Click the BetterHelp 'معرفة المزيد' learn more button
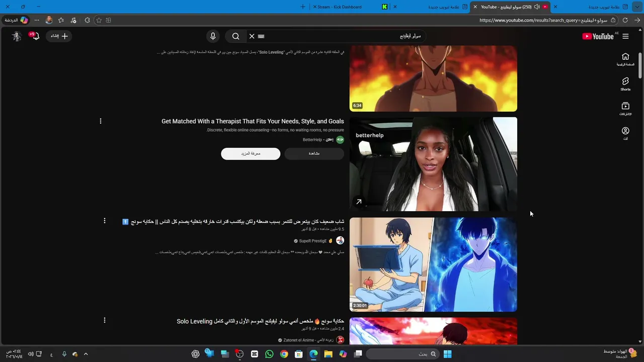This screenshot has width=644, height=362. click(251, 153)
